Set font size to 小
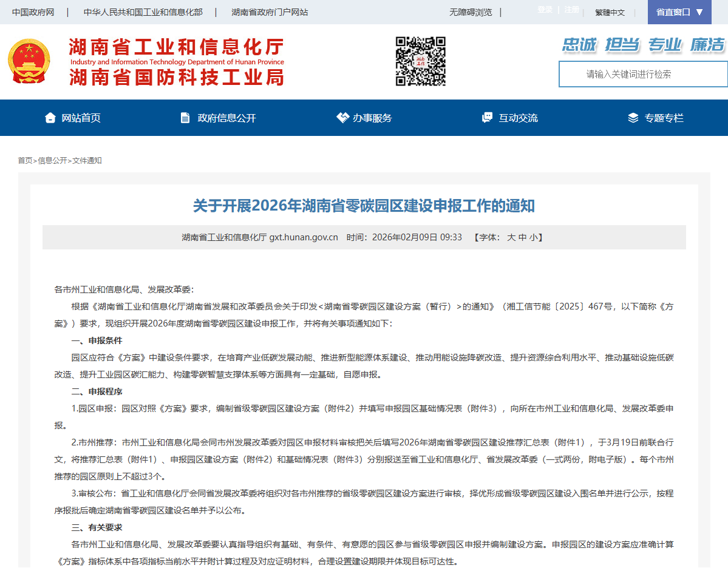728x568 pixels. click(x=532, y=237)
